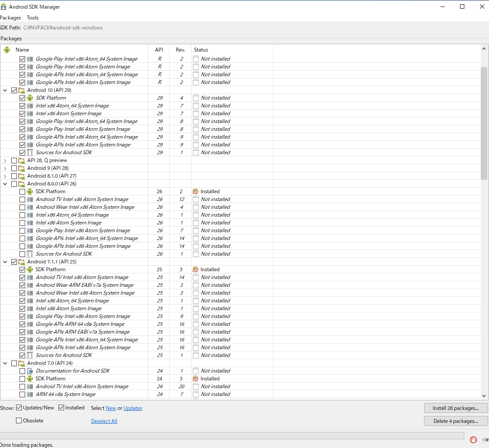
Task: Sort by the Name column header
Action: click(x=23, y=49)
